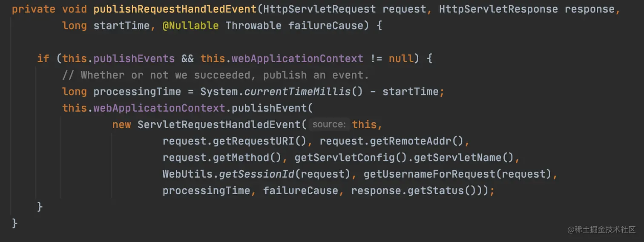
Task: Click the publishRequestHandledEvent method name
Action: click(x=175, y=9)
